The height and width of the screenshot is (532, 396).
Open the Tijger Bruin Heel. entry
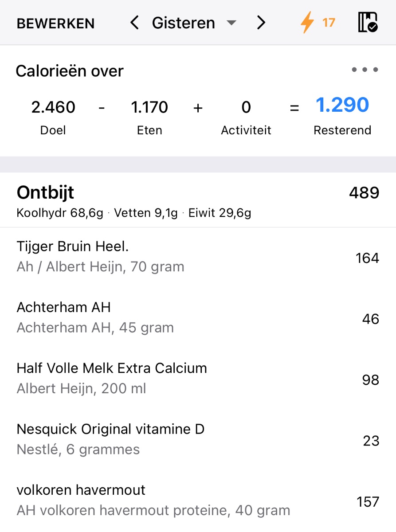(x=100, y=257)
